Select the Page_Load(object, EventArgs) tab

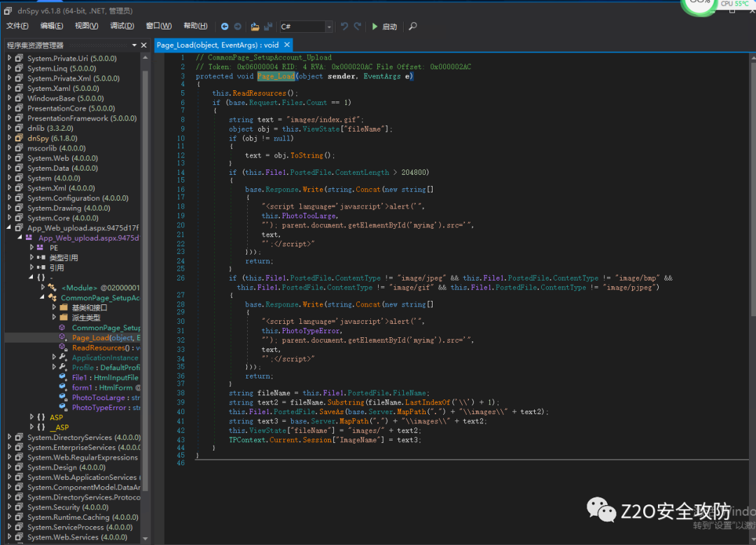218,45
